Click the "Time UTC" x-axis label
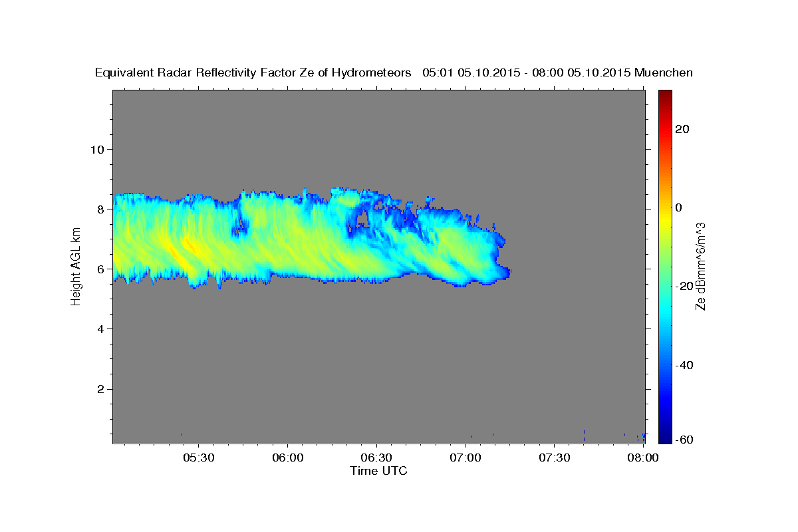Screen dimensions: 798x532 [x=378, y=471]
